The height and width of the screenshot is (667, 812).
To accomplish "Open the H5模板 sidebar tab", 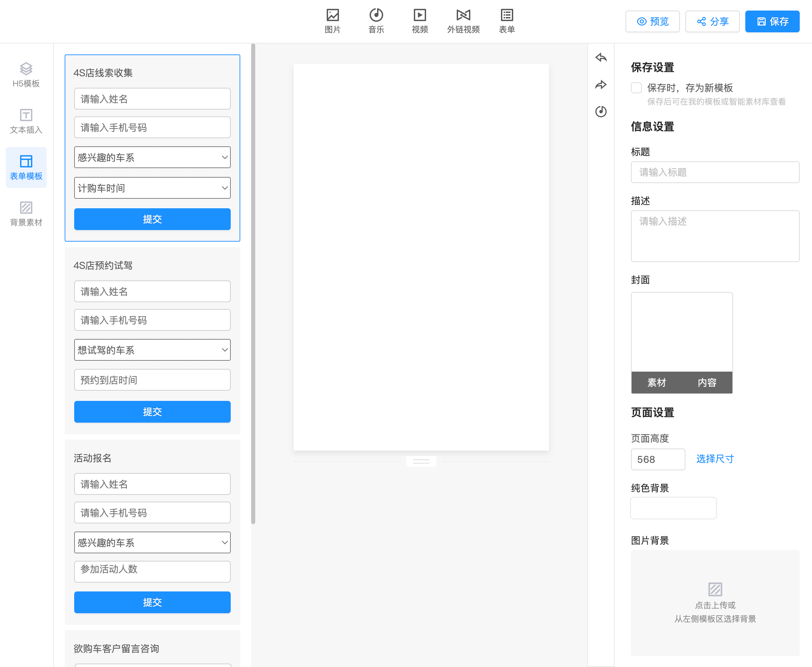I will click(26, 75).
